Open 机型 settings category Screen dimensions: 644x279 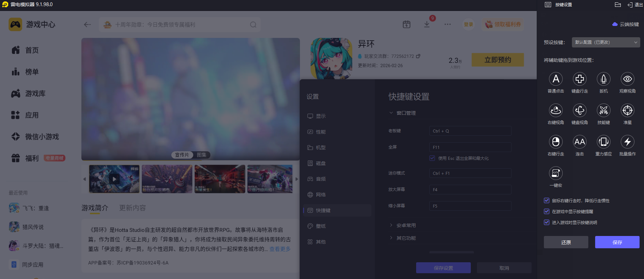(337, 148)
